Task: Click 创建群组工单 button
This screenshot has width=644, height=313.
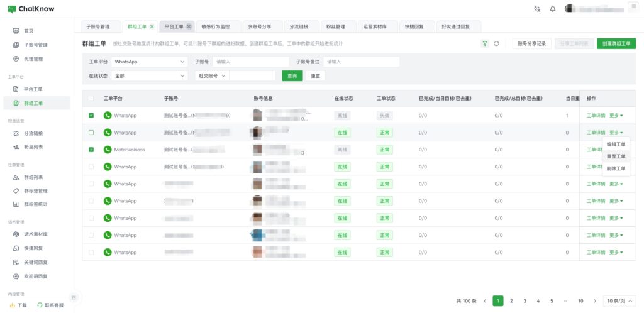Action: pos(616,43)
